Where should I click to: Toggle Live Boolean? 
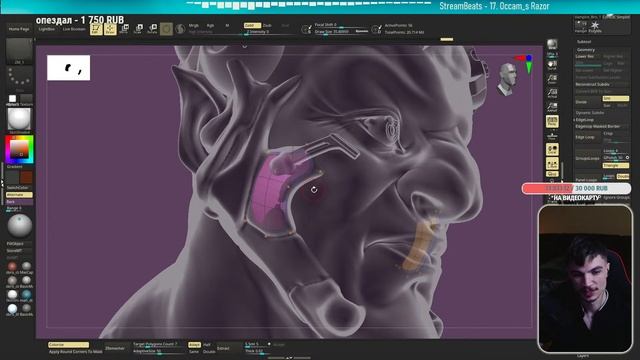74,29
